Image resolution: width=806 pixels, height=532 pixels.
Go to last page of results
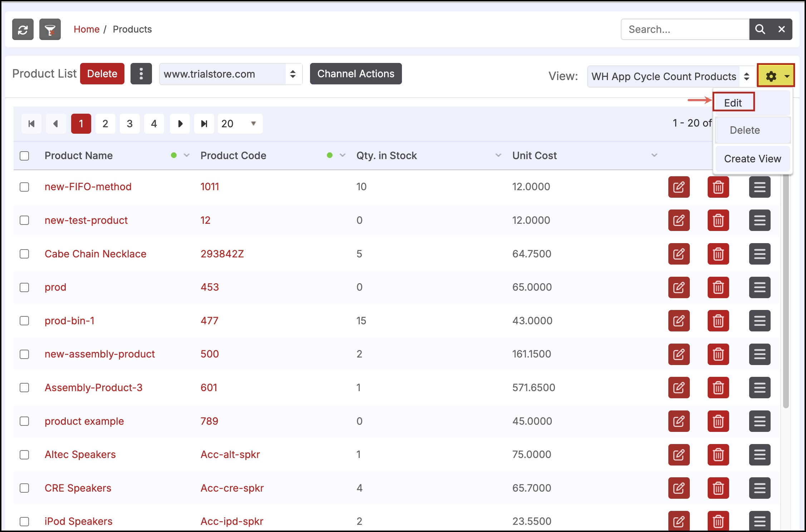pos(204,124)
